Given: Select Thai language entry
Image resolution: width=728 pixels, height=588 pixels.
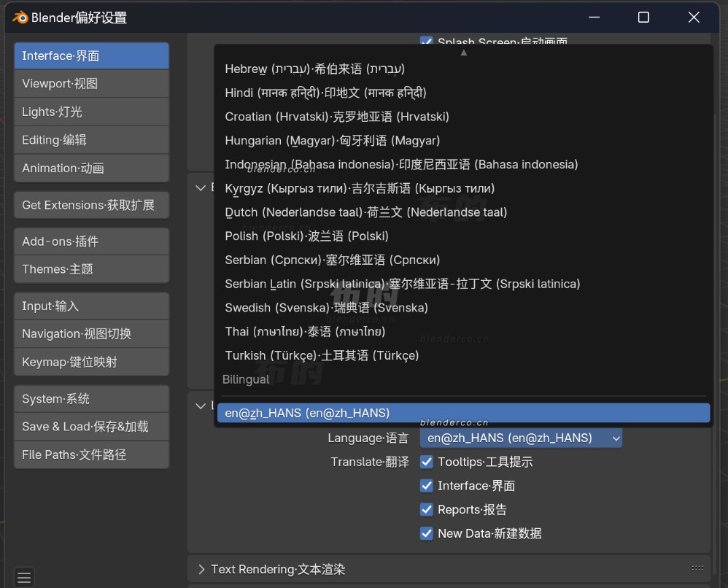Looking at the screenshot, I should point(463,332).
